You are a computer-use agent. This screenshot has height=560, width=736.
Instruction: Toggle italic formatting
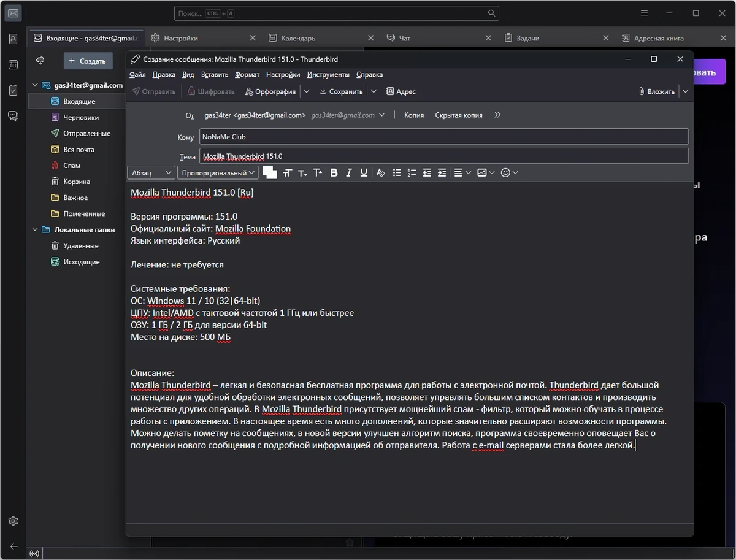pos(349,173)
